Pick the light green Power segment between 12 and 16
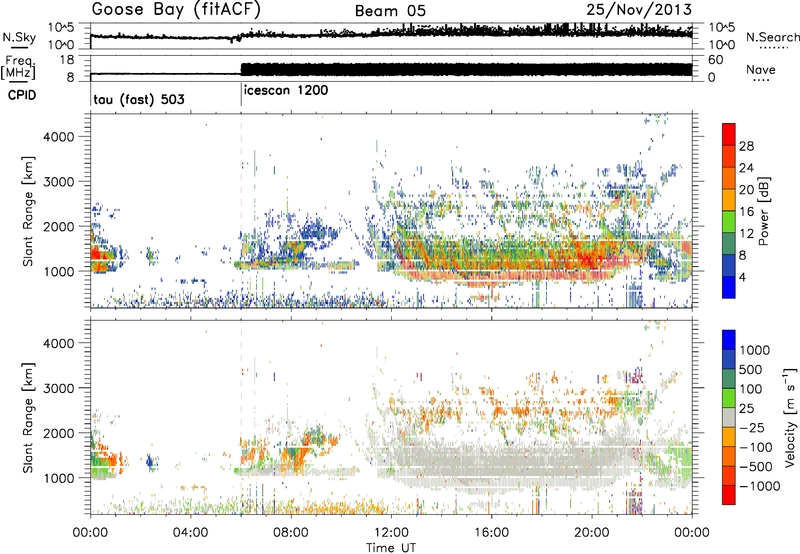 point(729,221)
